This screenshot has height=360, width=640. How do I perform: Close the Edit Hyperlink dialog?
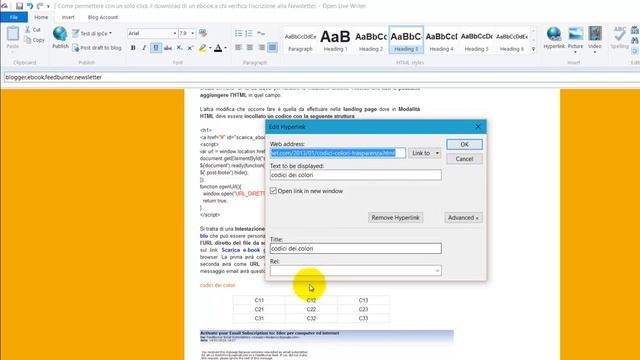[478, 127]
